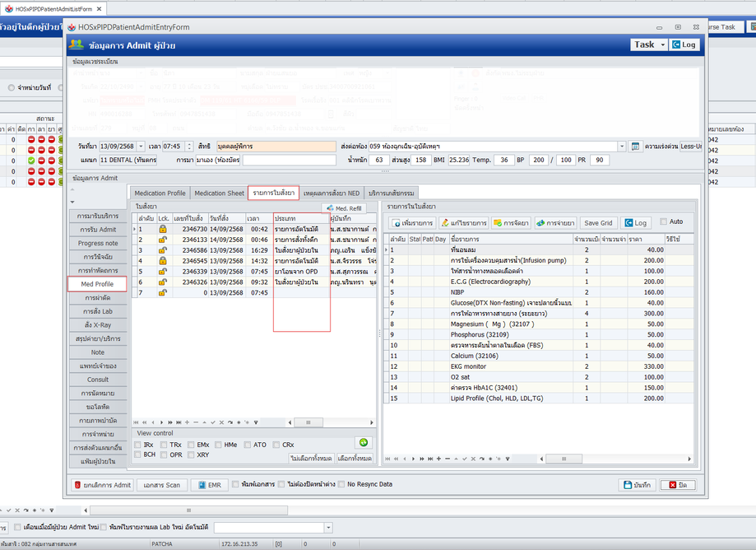This screenshot has width=756, height=550.
Task: Open the การมา arrival type combo box
Action: [217, 160]
